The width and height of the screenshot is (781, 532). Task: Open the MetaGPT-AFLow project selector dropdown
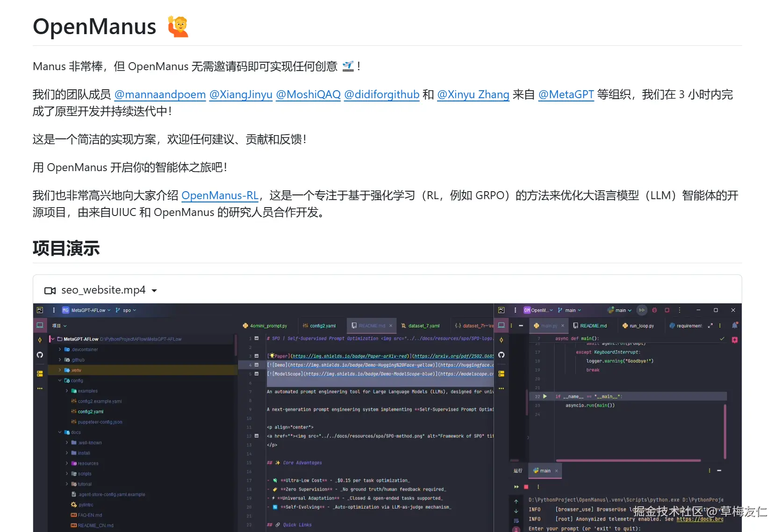point(86,310)
